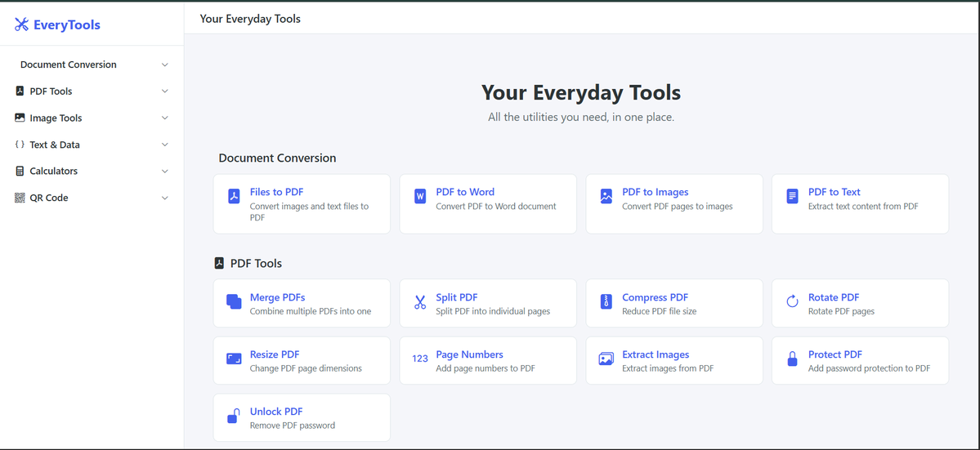Open the Document Conversion sidebar category

92,65
